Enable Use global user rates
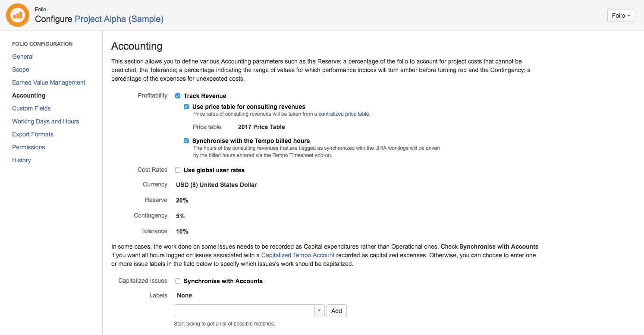Image resolution: width=644 pixels, height=335 pixels. (x=177, y=170)
